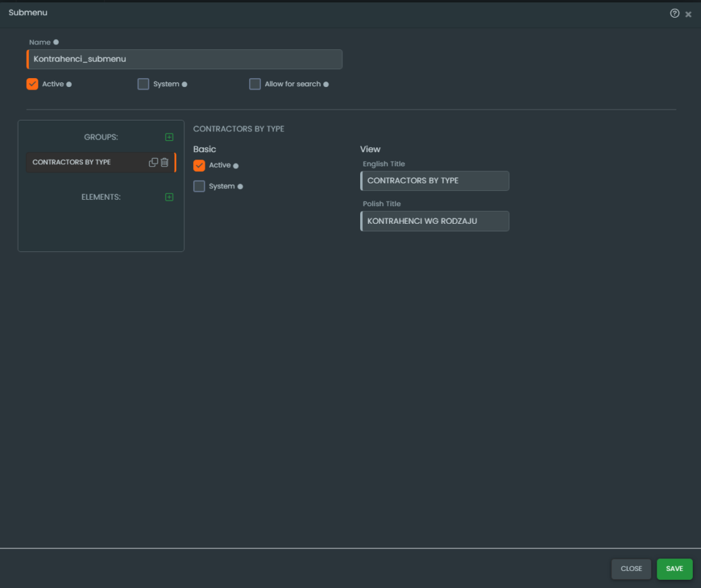This screenshot has width=701, height=588.
Task: Open the help icon in the Submenu header
Action: tap(674, 14)
